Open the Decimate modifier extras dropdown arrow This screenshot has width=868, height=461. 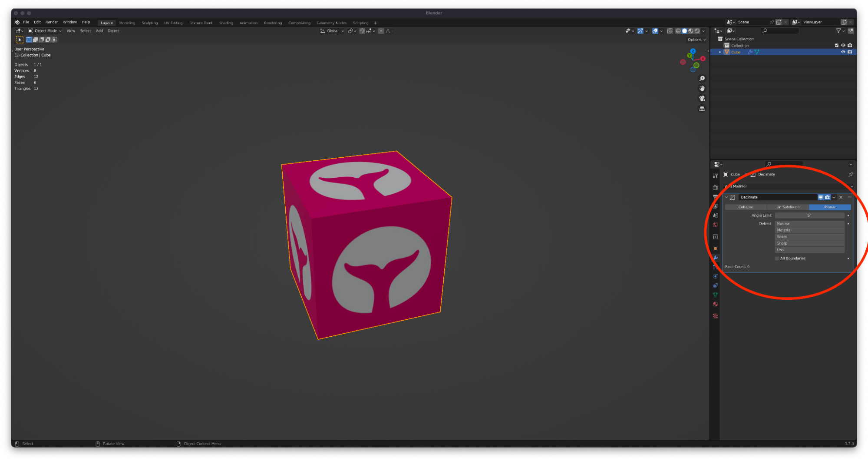pos(834,197)
